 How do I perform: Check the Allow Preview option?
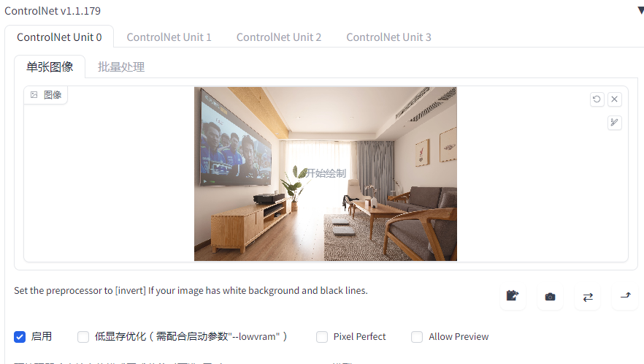pyautogui.click(x=417, y=337)
